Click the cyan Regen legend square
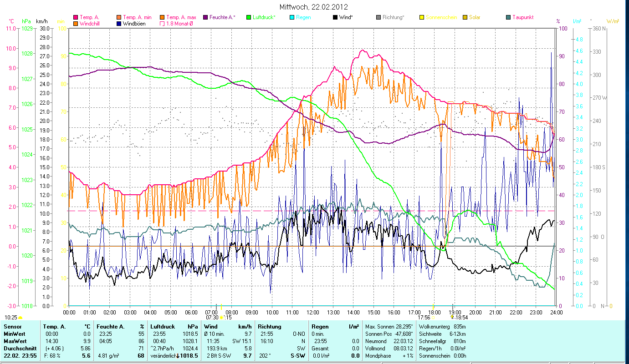Image resolution: width=629 pixels, height=364 pixels. point(292,17)
